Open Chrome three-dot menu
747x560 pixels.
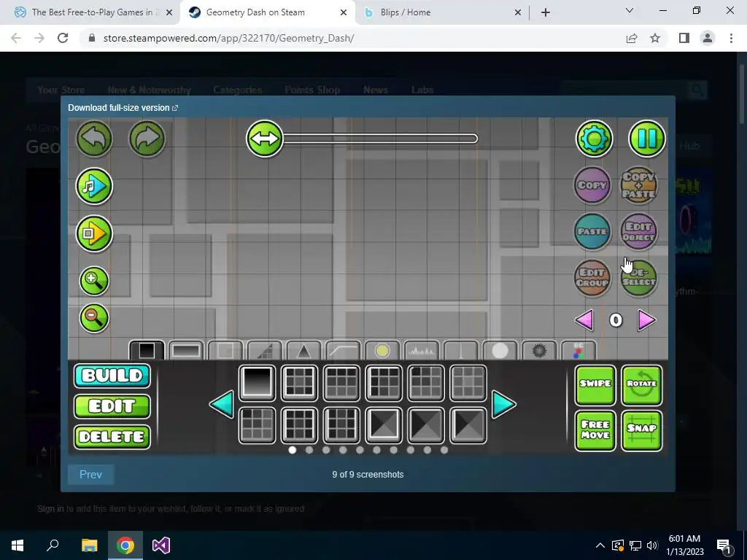coord(731,38)
